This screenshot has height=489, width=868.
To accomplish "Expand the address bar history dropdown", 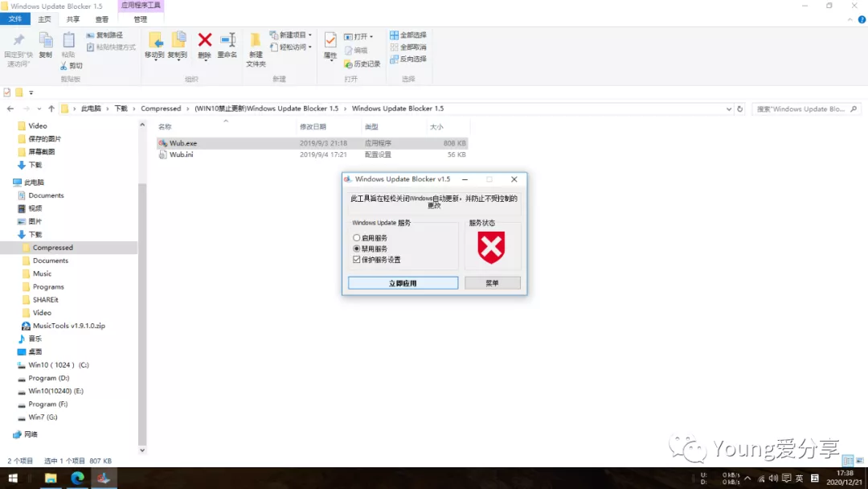I will pos(728,109).
